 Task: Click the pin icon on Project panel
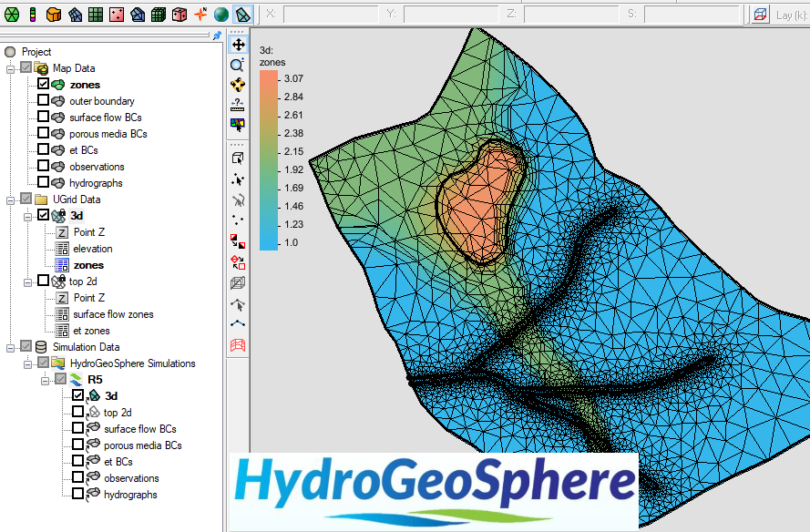(217, 36)
